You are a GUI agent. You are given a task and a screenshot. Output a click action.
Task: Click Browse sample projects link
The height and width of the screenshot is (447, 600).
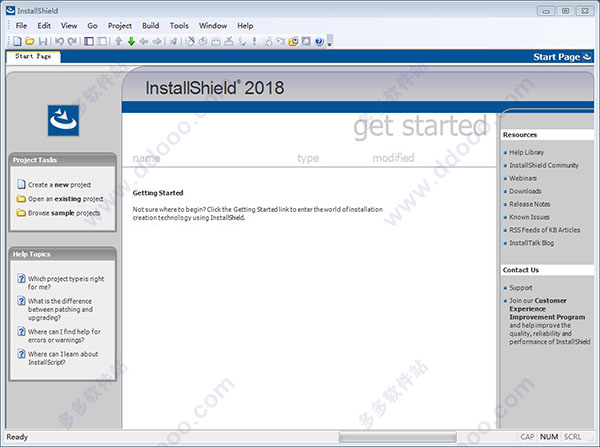(x=64, y=213)
